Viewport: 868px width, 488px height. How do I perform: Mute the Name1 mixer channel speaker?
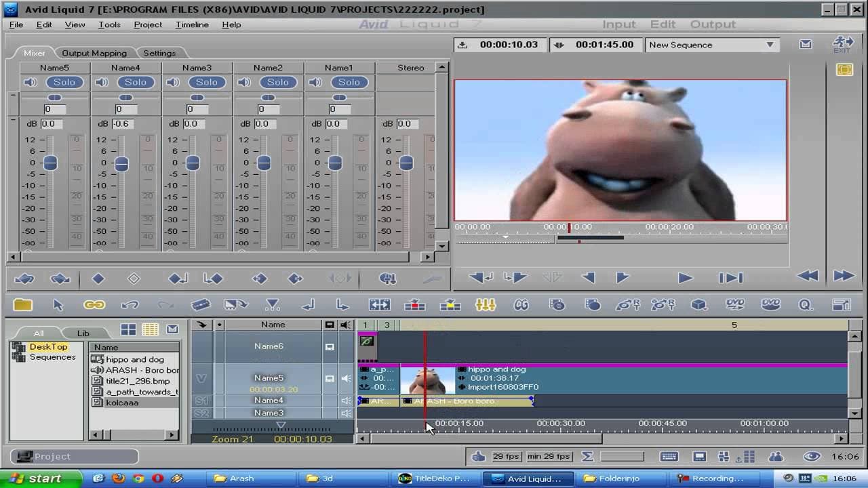pos(315,82)
